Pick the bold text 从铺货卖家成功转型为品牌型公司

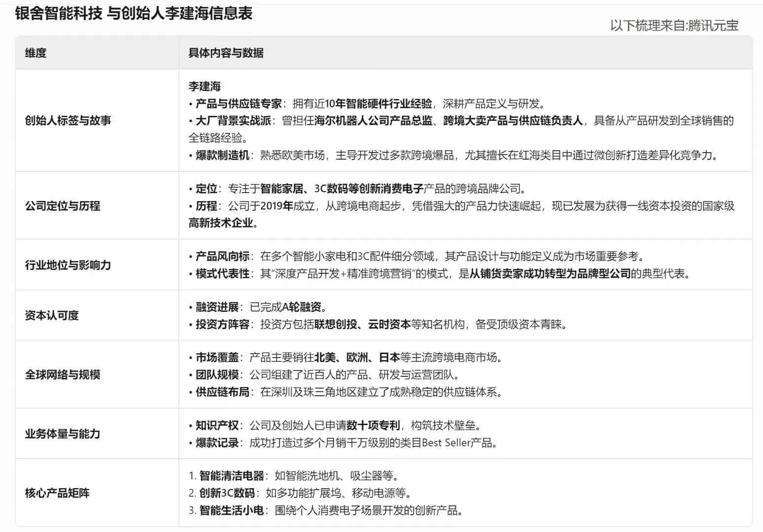tap(550, 273)
